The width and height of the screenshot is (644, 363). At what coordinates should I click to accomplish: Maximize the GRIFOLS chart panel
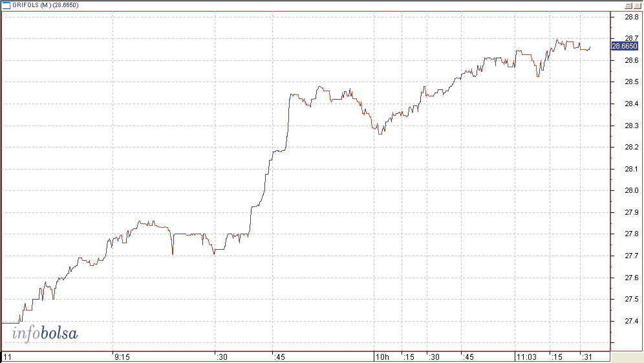628,5
